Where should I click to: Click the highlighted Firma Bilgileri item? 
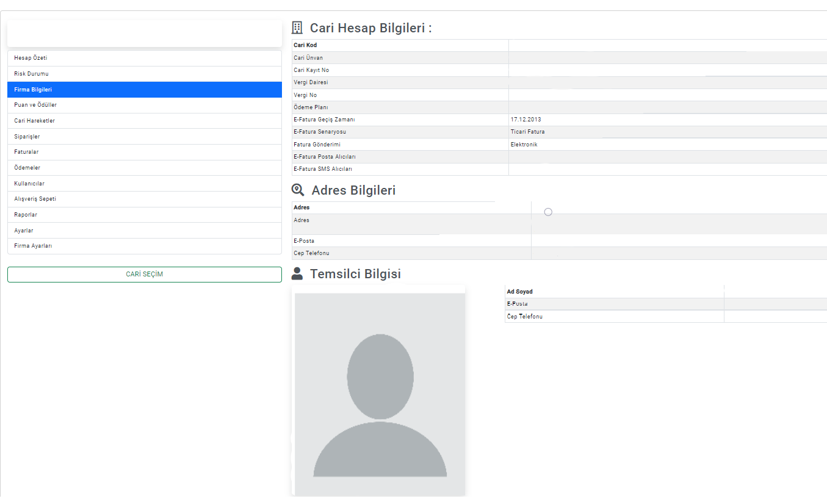[144, 90]
